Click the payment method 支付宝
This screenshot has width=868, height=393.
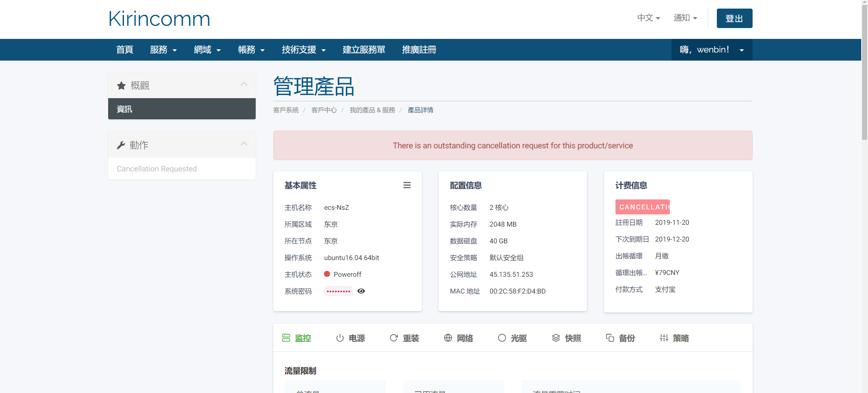(665, 289)
